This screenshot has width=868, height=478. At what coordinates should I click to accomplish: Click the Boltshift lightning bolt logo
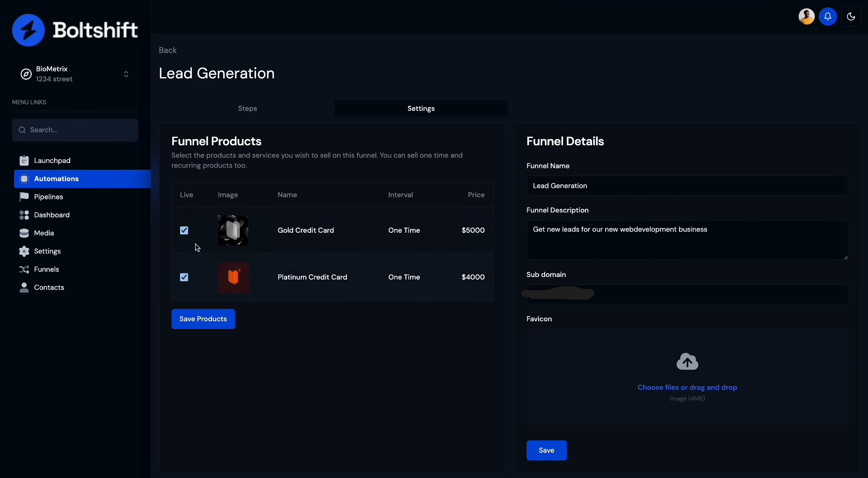(29, 30)
